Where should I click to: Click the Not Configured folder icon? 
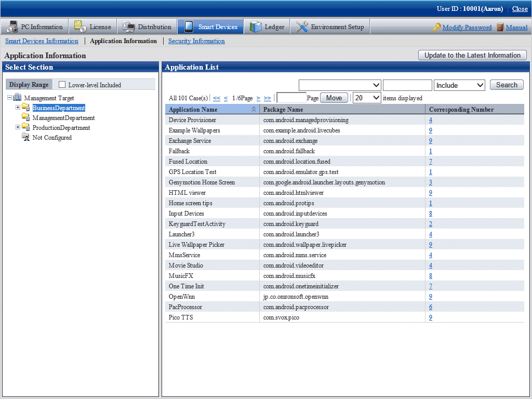coord(25,138)
